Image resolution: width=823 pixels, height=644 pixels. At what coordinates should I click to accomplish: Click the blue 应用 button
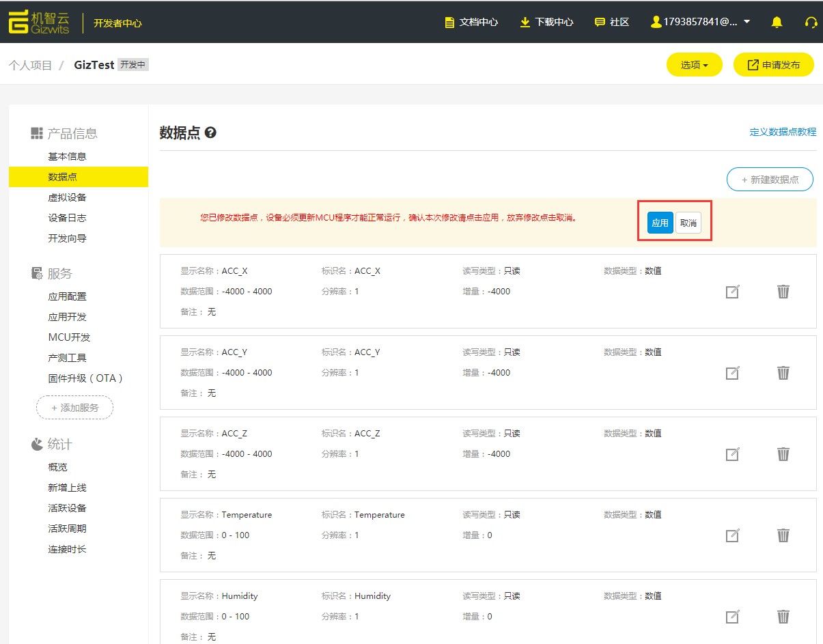tap(660, 223)
